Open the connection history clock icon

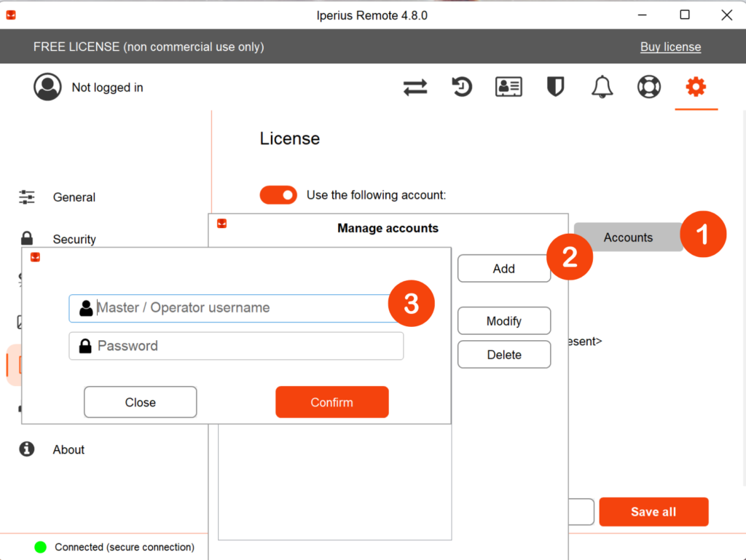point(461,87)
